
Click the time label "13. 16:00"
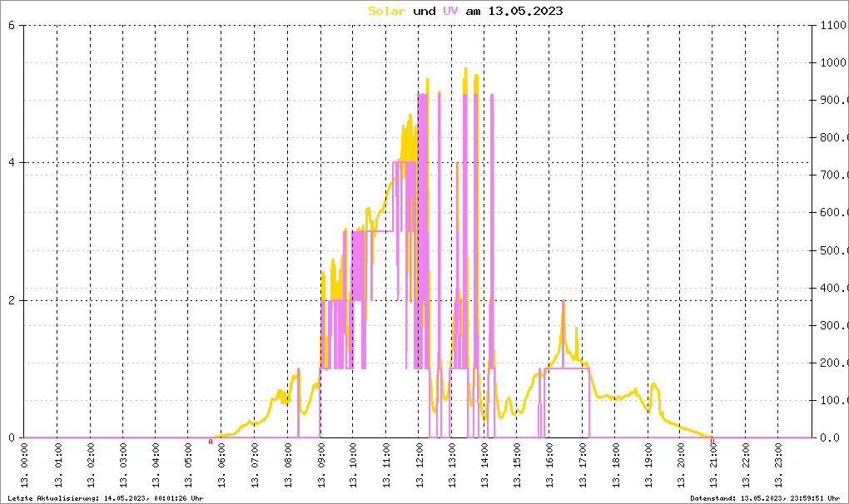(549, 465)
